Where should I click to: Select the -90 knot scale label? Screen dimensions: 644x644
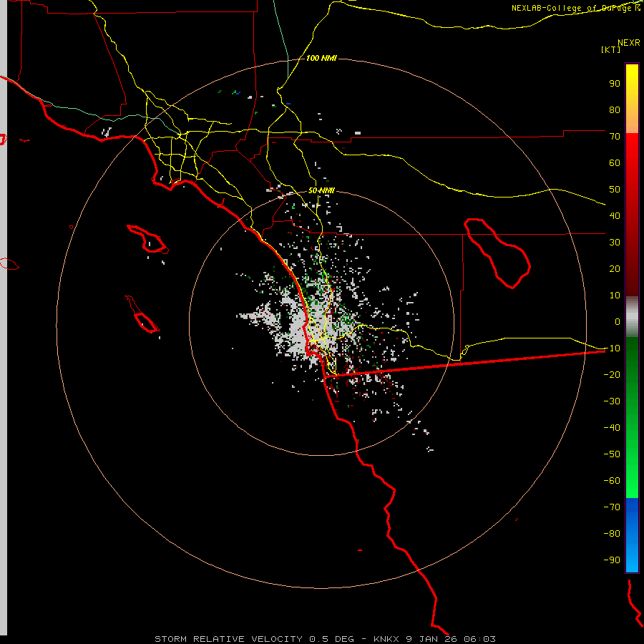[612, 560]
